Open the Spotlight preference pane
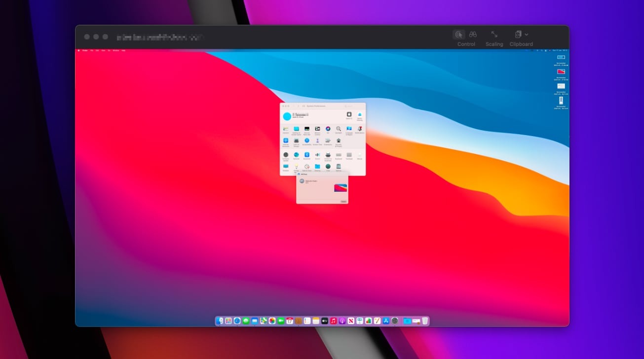This screenshot has height=359, width=644. tap(339, 129)
